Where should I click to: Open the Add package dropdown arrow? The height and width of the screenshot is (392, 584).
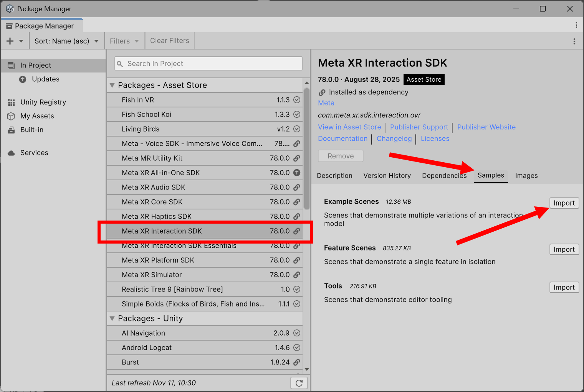click(x=21, y=41)
